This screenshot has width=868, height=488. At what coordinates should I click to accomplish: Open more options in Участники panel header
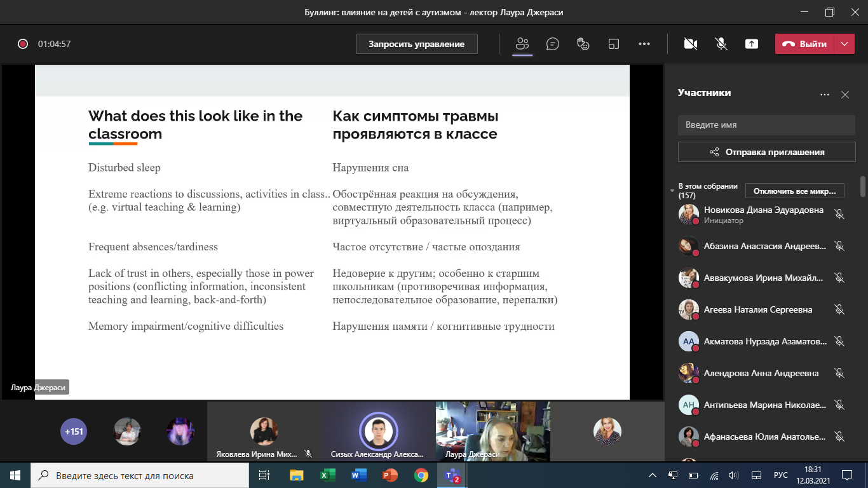tap(825, 95)
